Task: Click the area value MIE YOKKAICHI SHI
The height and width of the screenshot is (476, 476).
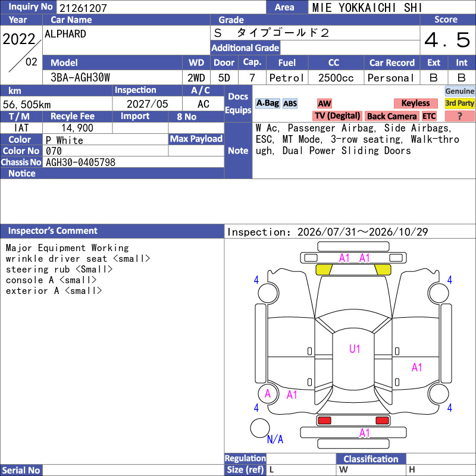Action: click(x=367, y=8)
